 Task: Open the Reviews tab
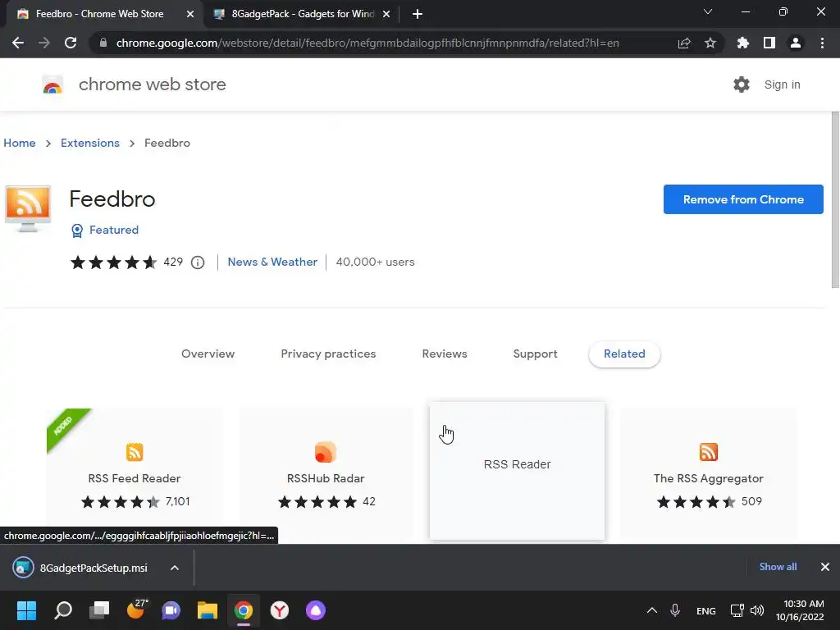pos(445,354)
